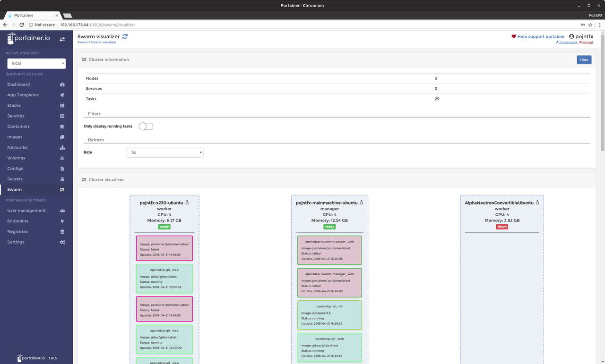Open the refresh Rate 5s dropdown

pos(165,152)
